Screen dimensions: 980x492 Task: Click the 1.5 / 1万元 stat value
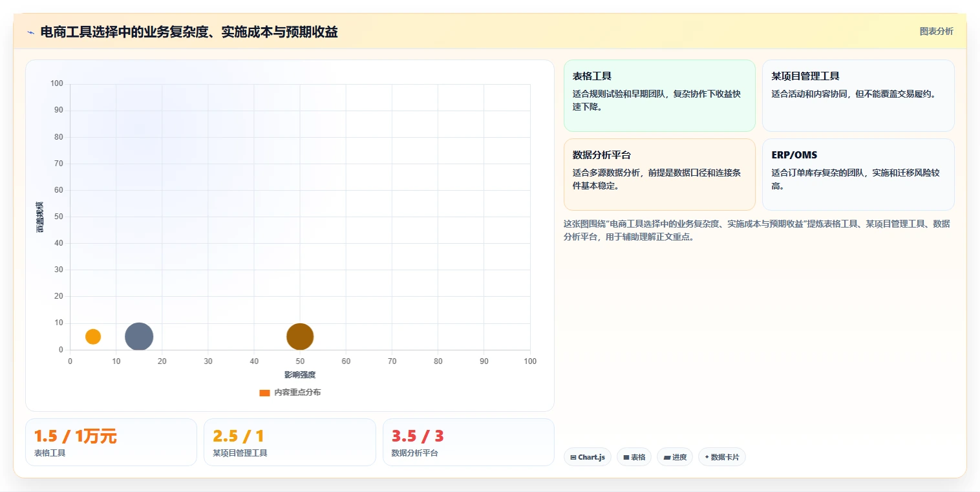coord(75,436)
